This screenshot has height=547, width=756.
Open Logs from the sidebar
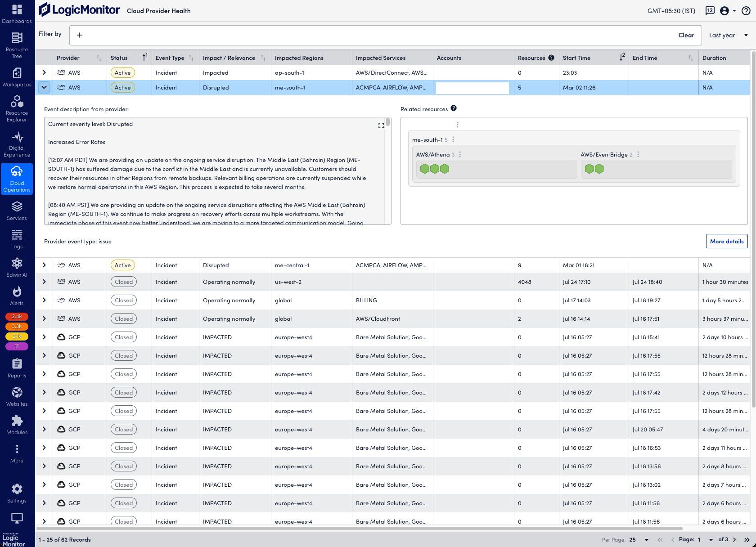tap(17, 239)
